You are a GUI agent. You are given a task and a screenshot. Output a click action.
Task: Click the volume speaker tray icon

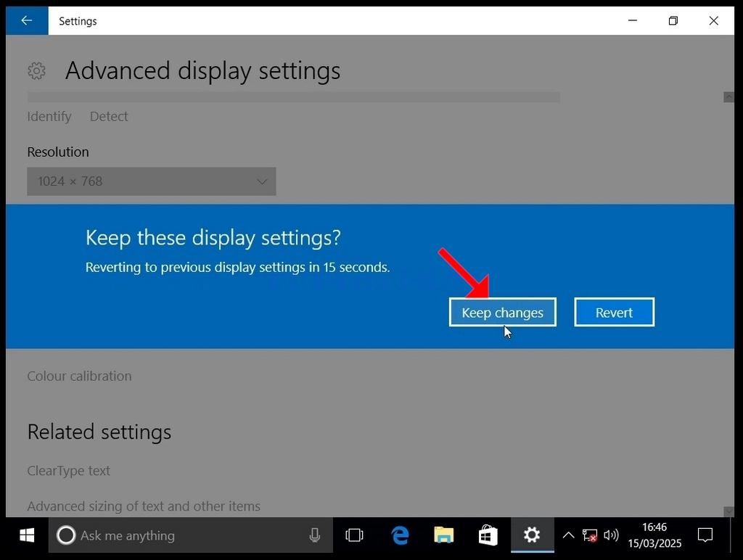point(611,535)
